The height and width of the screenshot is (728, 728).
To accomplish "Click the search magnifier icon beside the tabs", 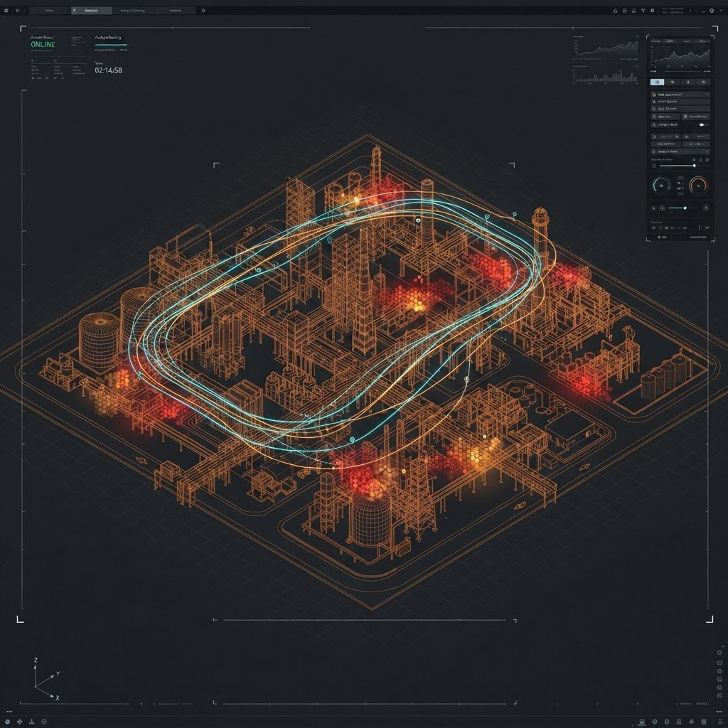I will (x=203, y=10).
